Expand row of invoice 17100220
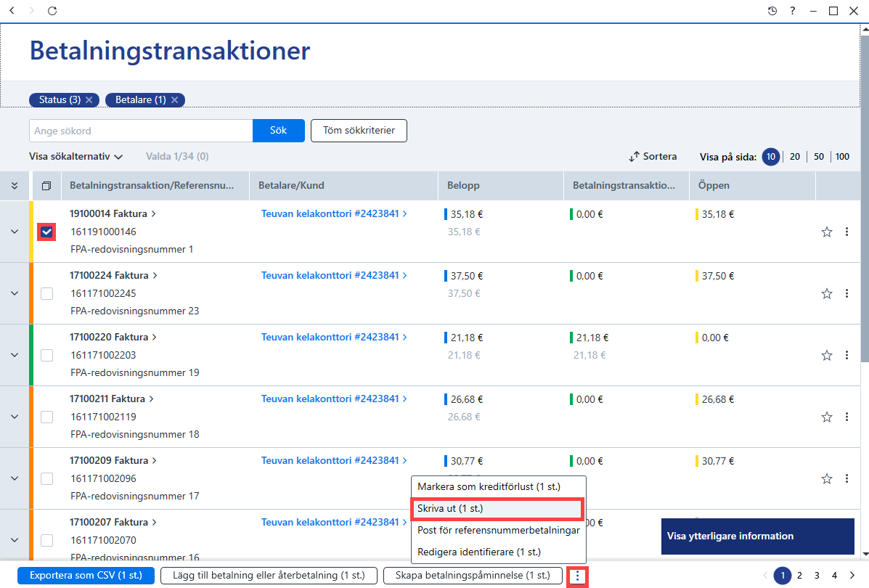The height and width of the screenshot is (588, 869). tap(15, 355)
